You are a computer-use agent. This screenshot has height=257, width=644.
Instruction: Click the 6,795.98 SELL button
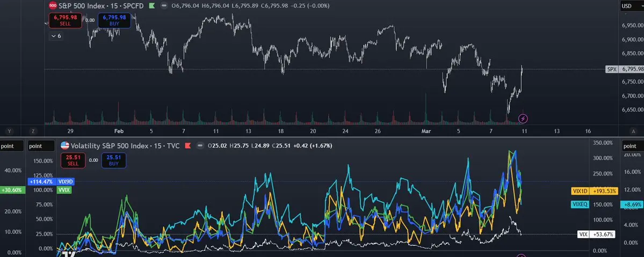coord(66,20)
